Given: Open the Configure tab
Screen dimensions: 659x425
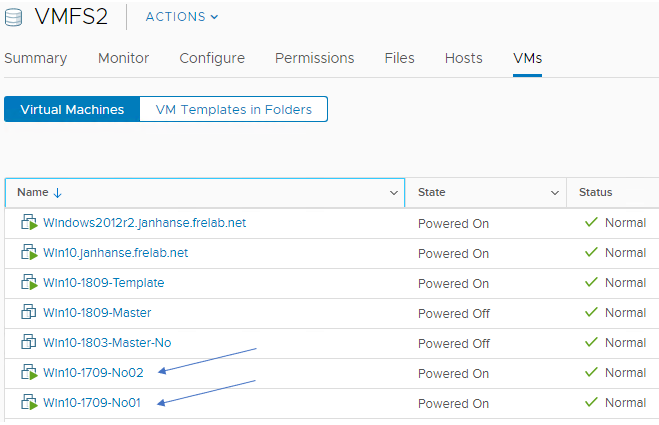Looking at the screenshot, I should [x=212, y=58].
